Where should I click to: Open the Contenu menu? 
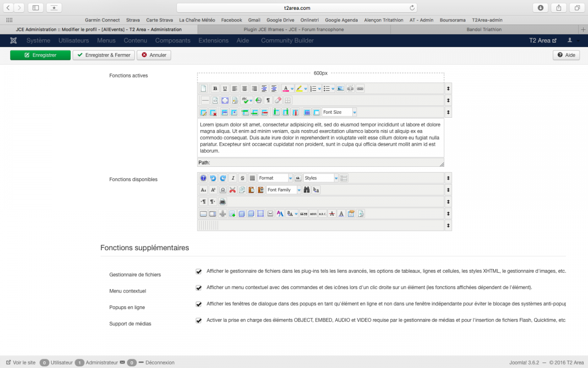[135, 40]
